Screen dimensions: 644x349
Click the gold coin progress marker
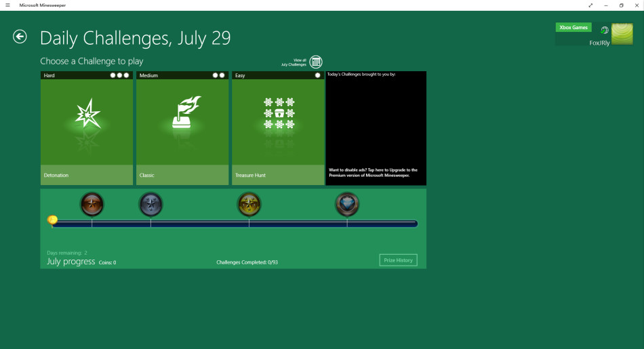click(52, 220)
